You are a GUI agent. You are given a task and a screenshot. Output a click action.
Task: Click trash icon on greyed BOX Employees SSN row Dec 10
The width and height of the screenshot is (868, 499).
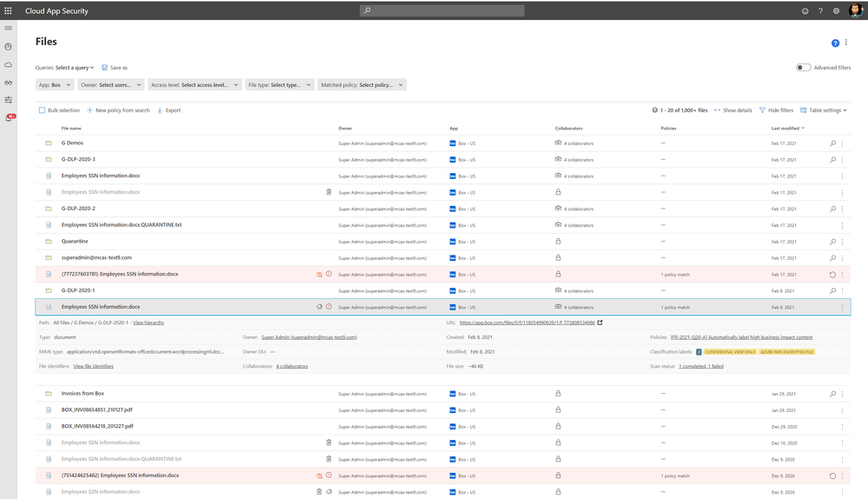coord(328,442)
